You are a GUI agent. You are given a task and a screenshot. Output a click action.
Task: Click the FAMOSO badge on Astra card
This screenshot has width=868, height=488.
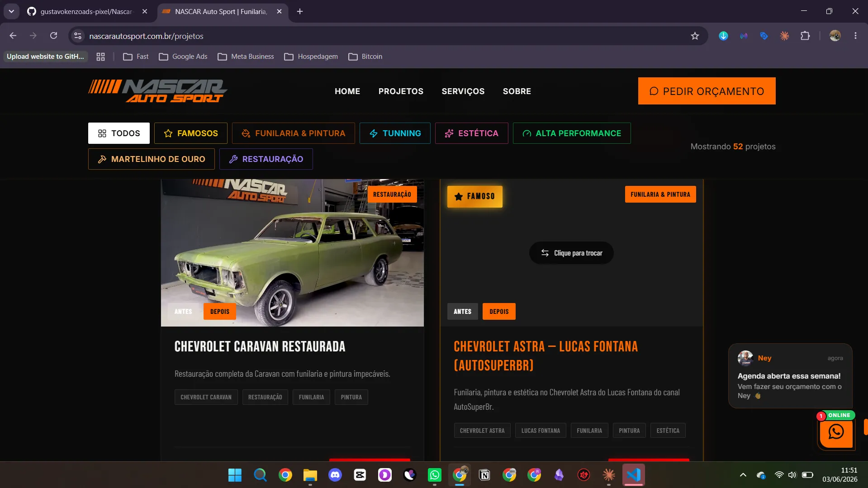pyautogui.click(x=475, y=197)
